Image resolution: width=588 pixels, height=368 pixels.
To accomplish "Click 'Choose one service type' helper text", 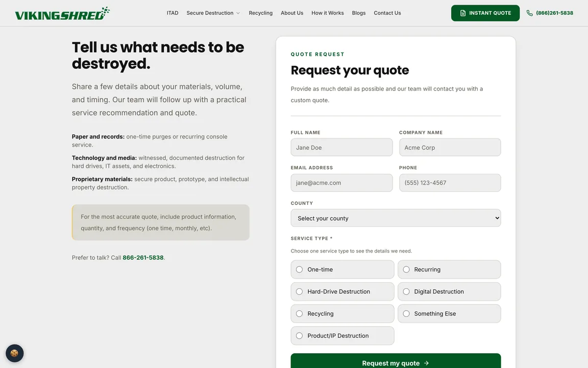I will click(351, 251).
